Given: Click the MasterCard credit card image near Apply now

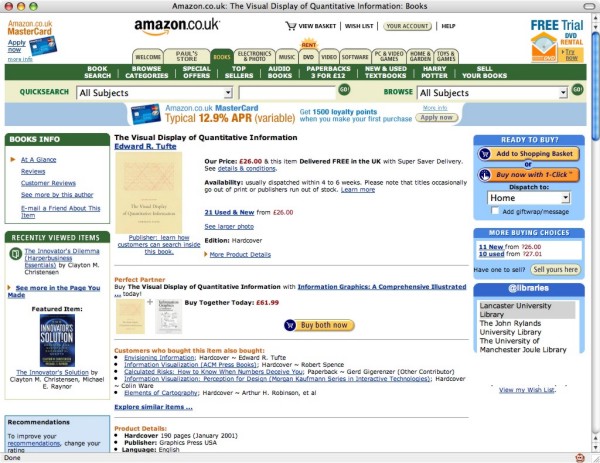Looking at the screenshot, I should point(43,46).
